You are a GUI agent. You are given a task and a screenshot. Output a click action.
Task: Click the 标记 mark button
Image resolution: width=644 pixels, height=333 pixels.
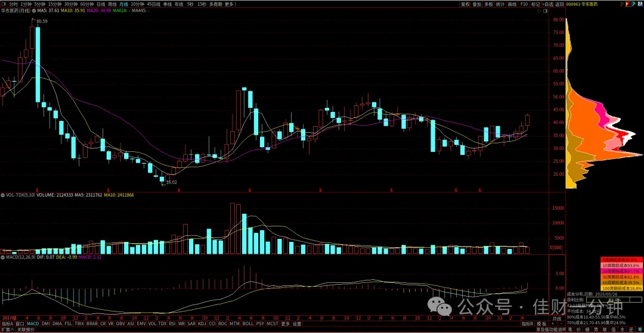[535, 5]
